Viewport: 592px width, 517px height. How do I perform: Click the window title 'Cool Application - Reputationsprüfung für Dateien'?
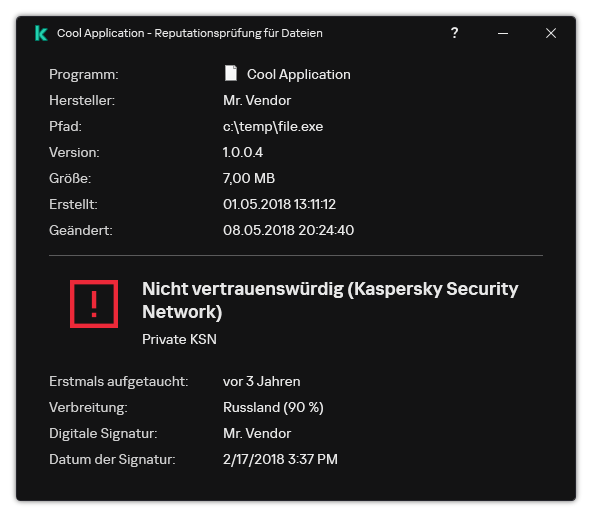[x=190, y=33]
